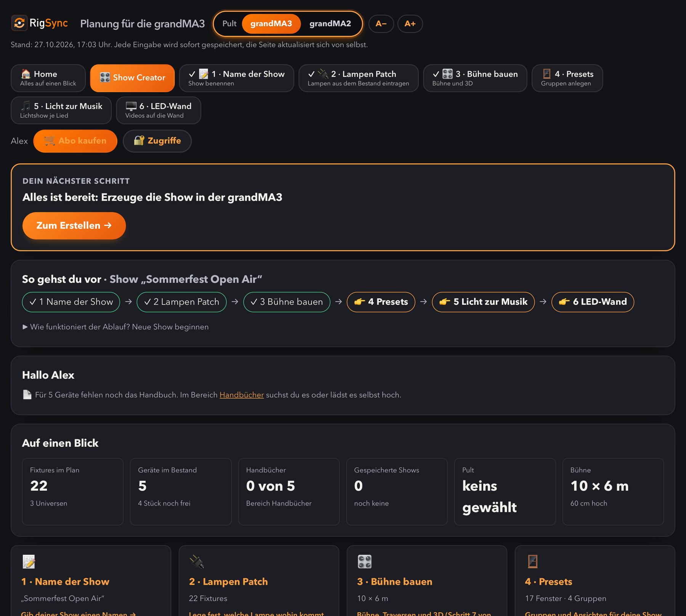The width and height of the screenshot is (686, 616).
Task: Click Zum Erstellen button
Action: [74, 226]
